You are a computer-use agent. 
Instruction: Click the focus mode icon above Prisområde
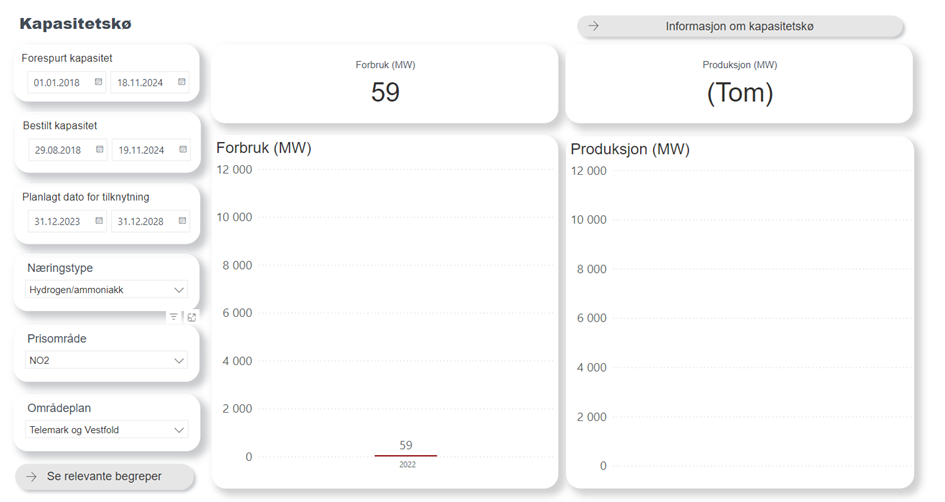192,317
